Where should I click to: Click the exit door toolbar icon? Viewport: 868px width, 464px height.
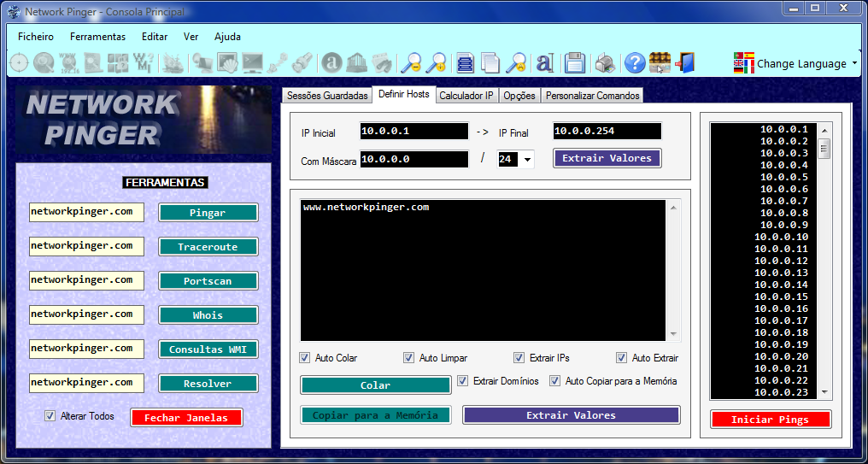pos(685,62)
